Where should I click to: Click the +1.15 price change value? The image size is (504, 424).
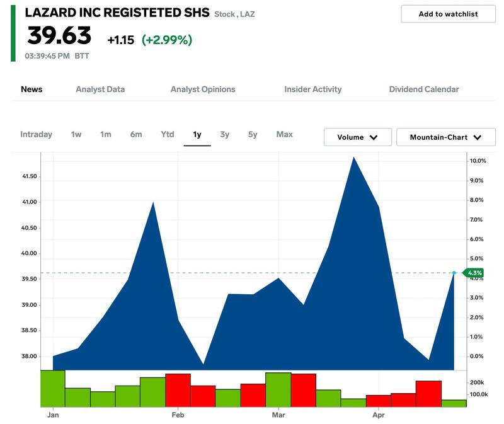pyautogui.click(x=120, y=40)
